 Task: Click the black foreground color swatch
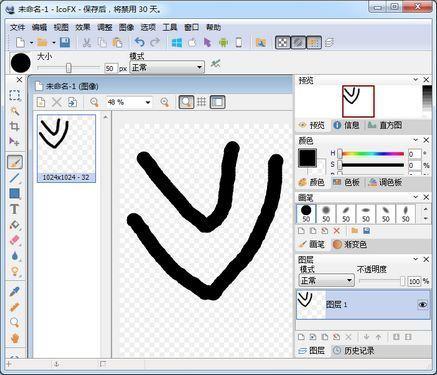pos(307,158)
